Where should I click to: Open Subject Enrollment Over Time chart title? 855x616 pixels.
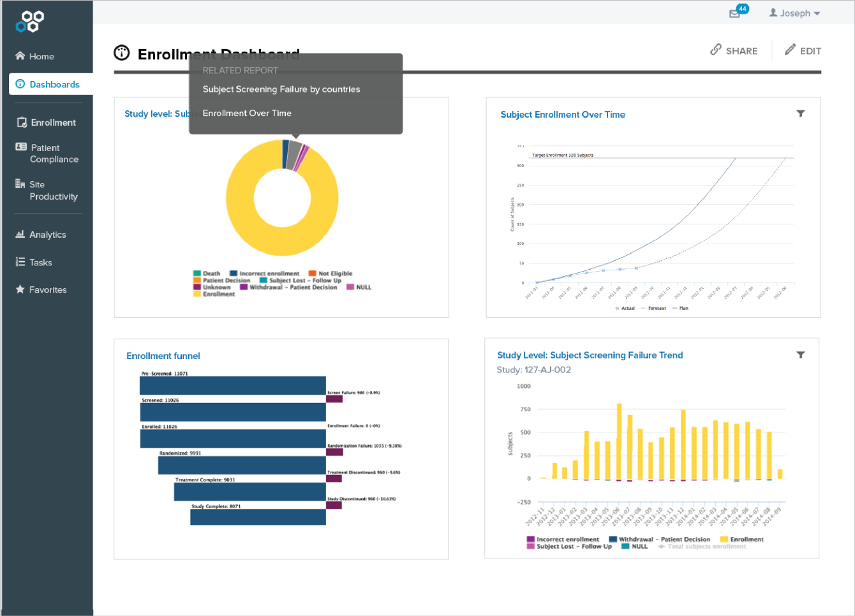(x=563, y=115)
